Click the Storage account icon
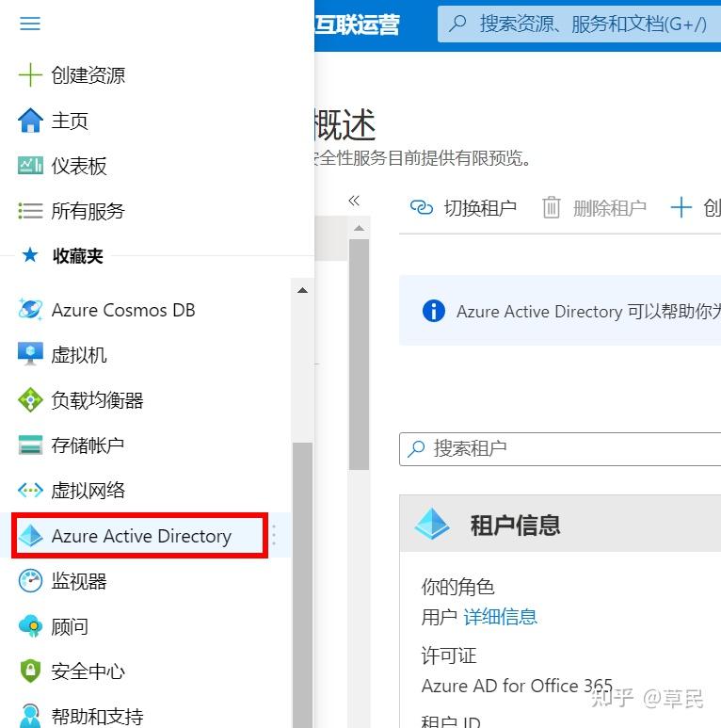 [30, 445]
